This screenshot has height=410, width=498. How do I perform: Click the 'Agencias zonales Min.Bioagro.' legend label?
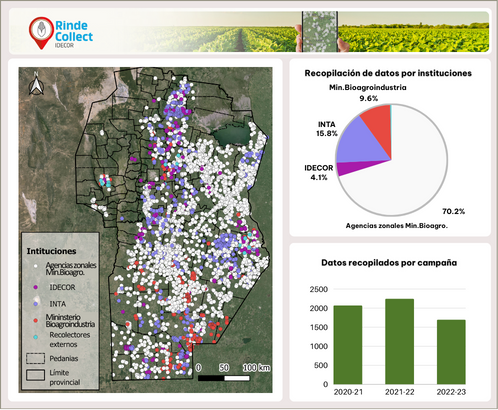tap(71, 269)
